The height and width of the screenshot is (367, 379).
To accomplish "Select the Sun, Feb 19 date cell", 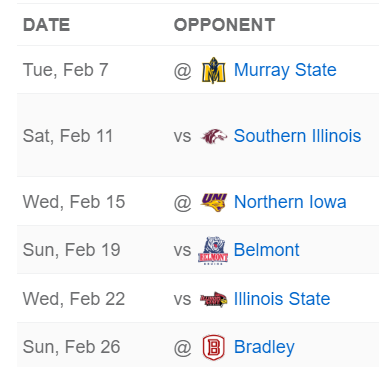I will (x=71, y=250).
